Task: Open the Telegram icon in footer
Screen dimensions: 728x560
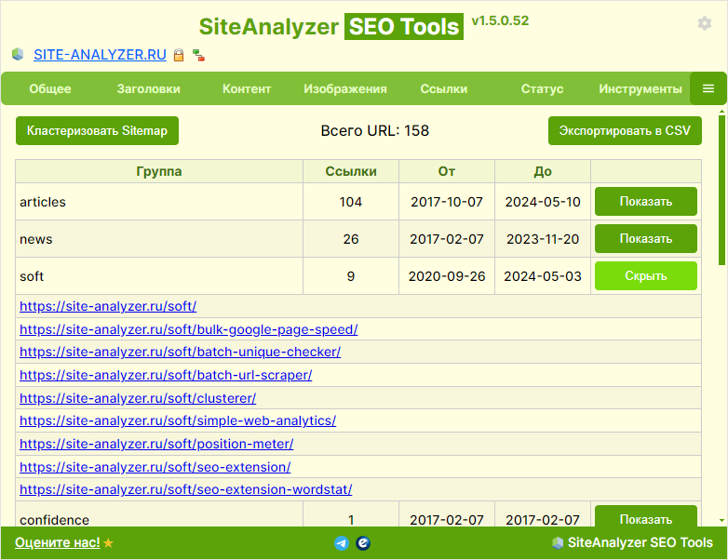Action: tap(342, 543)
